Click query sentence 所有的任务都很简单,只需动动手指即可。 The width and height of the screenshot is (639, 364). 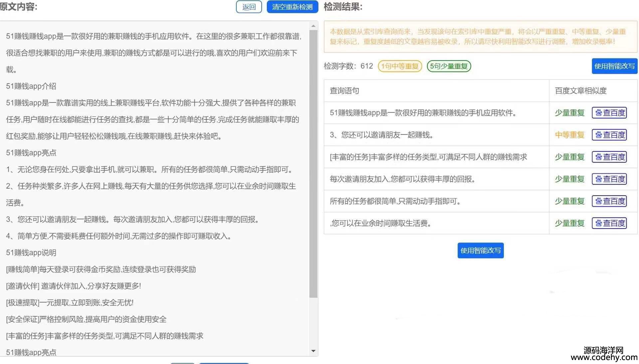click(395, 201)
